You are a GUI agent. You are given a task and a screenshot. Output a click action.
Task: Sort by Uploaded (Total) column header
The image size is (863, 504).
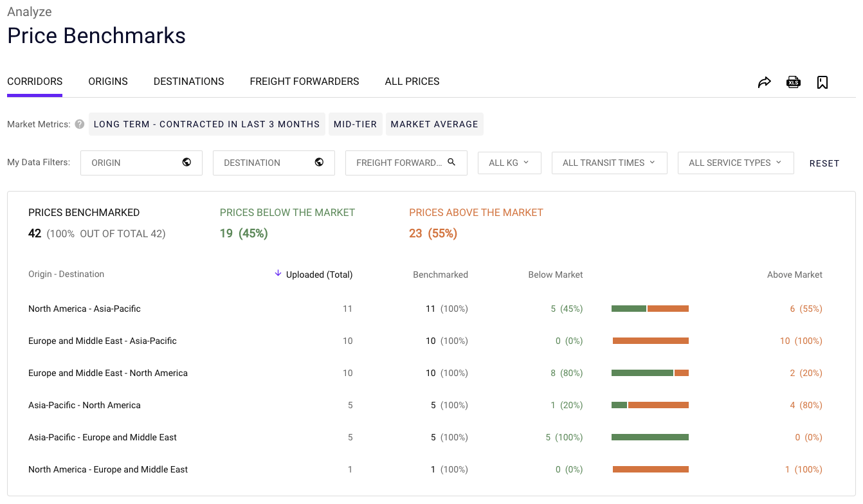(x=319, y=274)
